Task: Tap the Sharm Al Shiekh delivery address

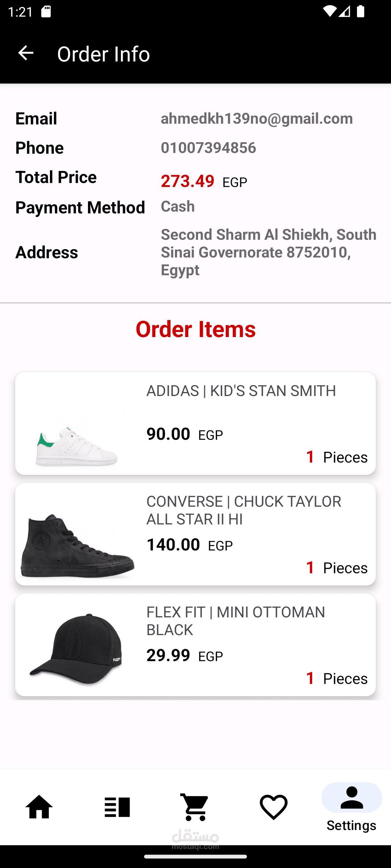Action: tap(268, 252)
